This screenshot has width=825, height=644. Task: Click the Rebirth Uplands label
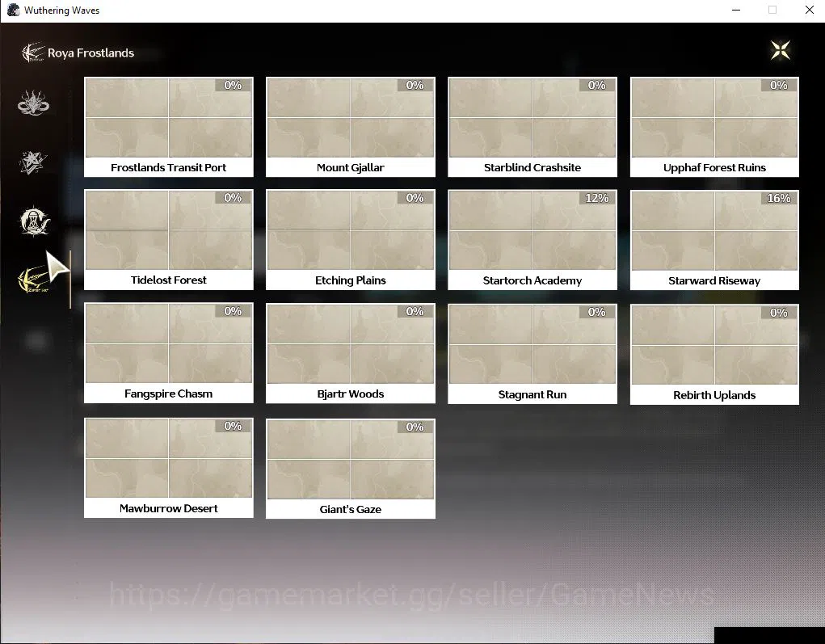714,395
